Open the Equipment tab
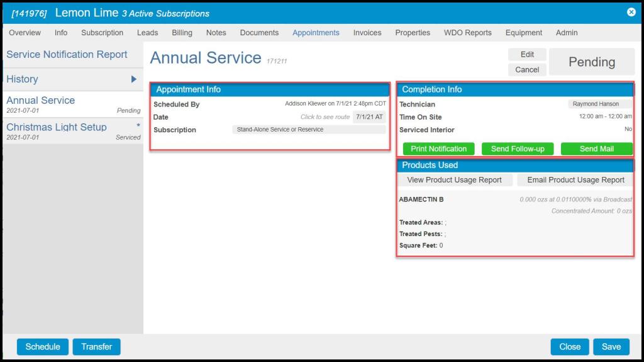The width and height of the screenshot is (644, 362). pos(523,33)
